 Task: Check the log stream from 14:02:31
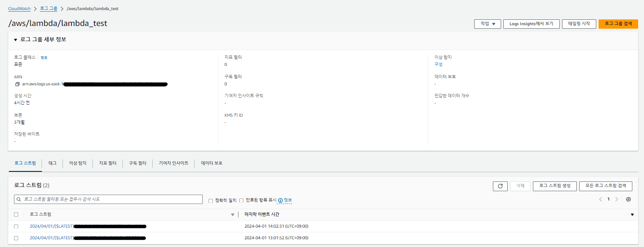coord(16,226)
